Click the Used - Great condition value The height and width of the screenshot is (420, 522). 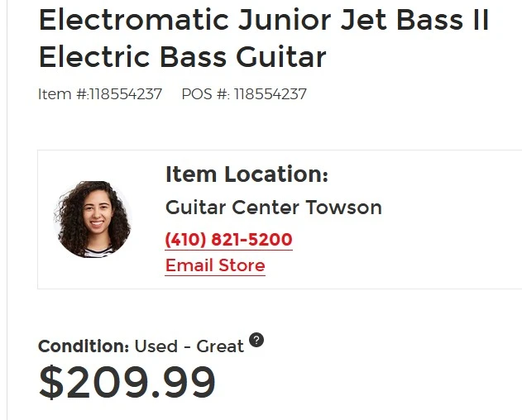pyautogui.click(x=189, y=346)
